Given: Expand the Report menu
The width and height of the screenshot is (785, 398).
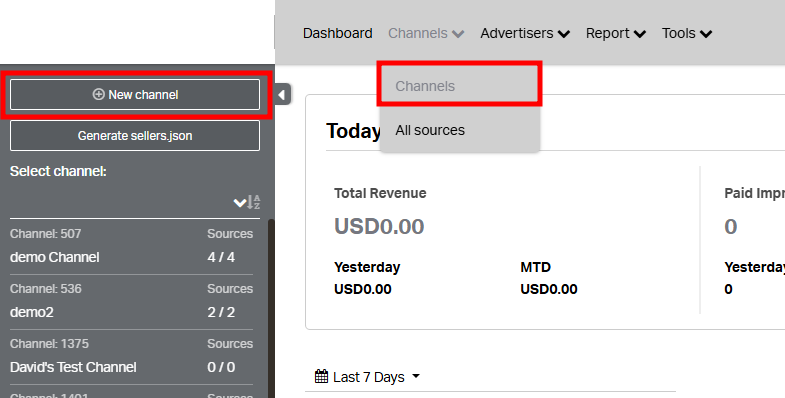Looking at the screenshot, I should point(616,34).
